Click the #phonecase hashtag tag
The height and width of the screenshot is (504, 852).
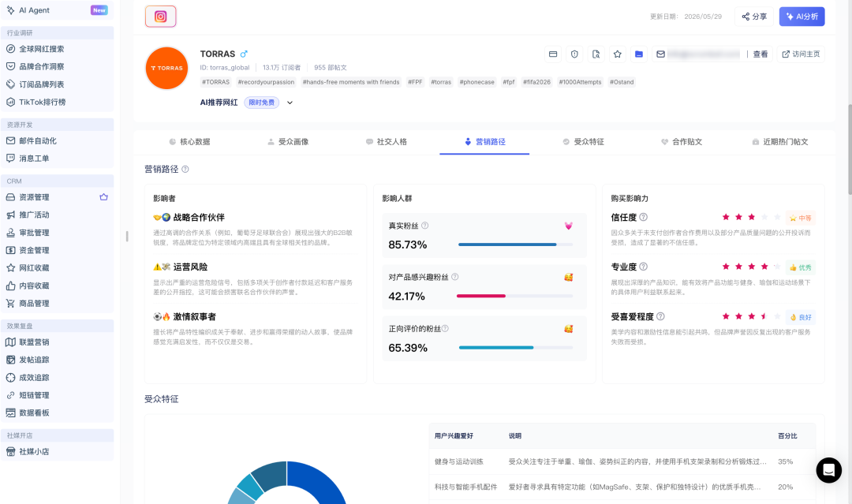[477, 82]
